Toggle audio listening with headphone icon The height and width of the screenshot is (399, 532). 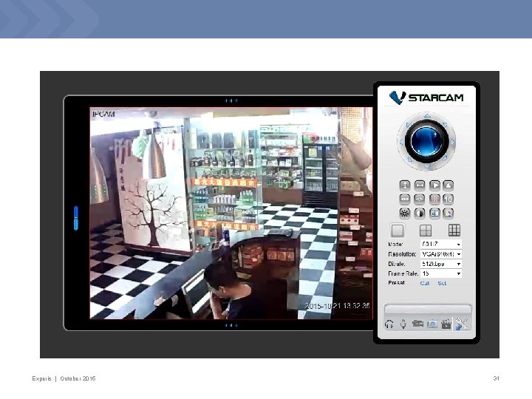click(389, 324)
